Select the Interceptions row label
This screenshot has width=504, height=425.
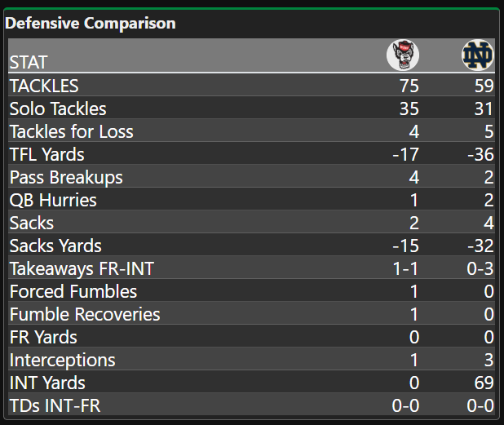[63, 360]
